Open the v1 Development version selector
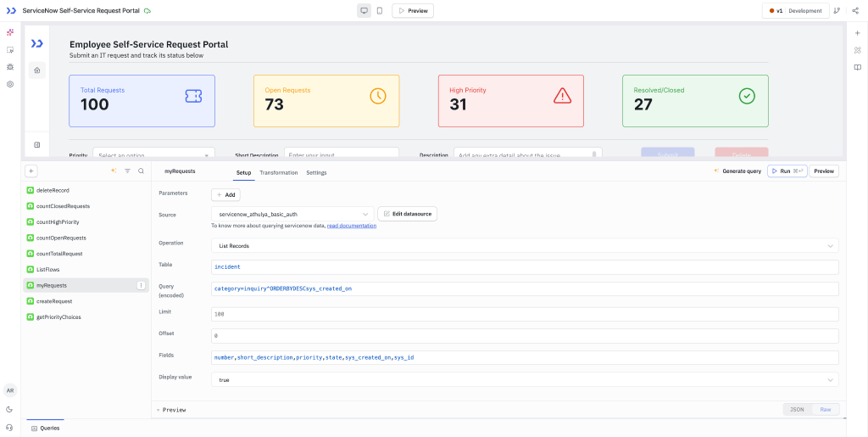This screenshot has width=868, height=437. [x=795, y=10]
